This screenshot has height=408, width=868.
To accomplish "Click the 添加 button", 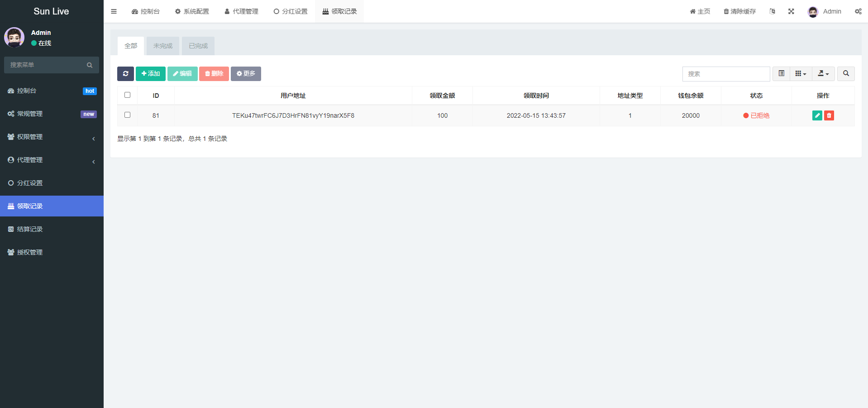I will pyautogui.click(x=151, y=74).
